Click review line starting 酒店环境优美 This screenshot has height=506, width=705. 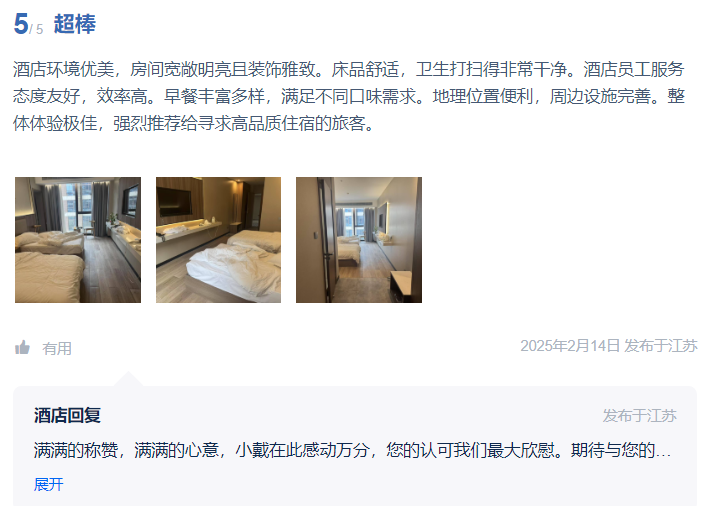coord(348,69)
